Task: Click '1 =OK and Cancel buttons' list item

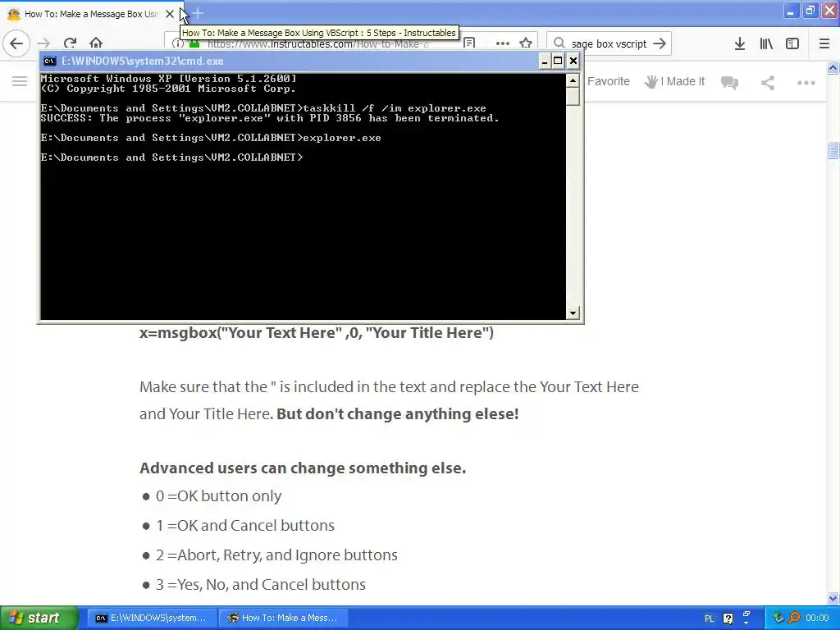Action: pos(244,526)
